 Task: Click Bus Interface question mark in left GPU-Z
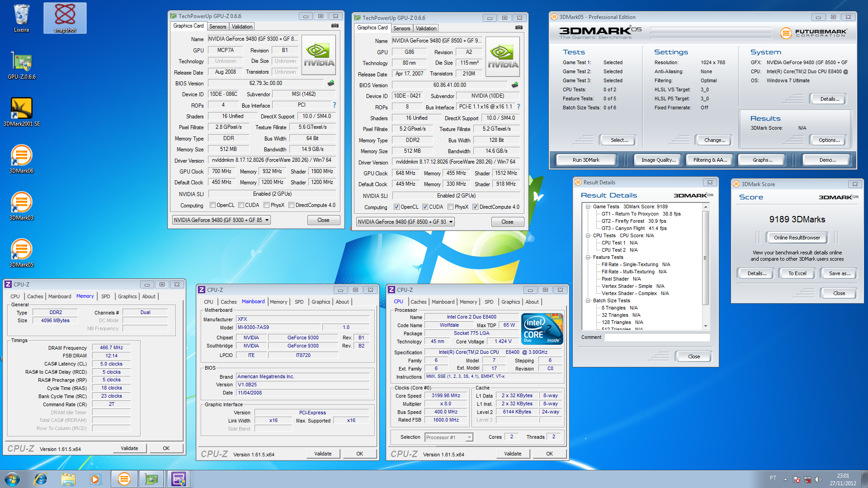pyautogui.click(x=335, y=105)
